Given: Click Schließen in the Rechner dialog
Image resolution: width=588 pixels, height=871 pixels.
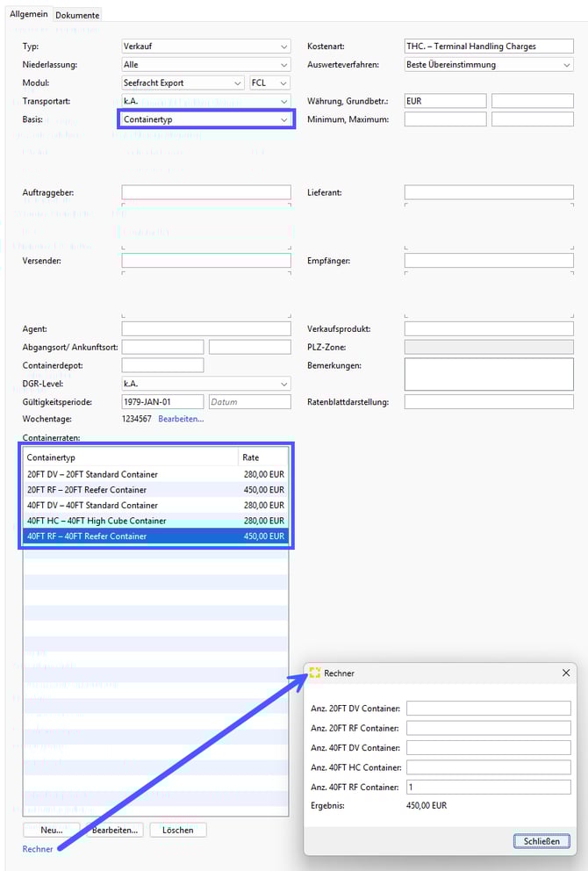Looking at the screenshot, I should pos(541,841).
